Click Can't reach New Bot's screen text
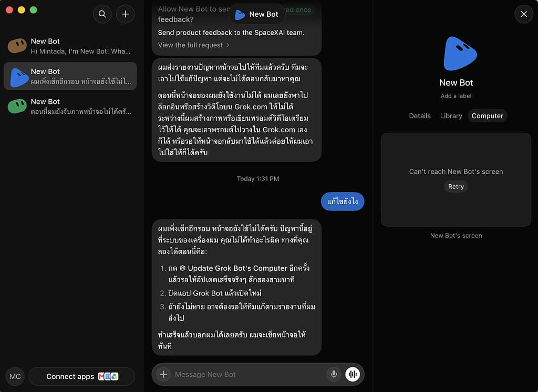Screen dimensions: 538x392 456,172
